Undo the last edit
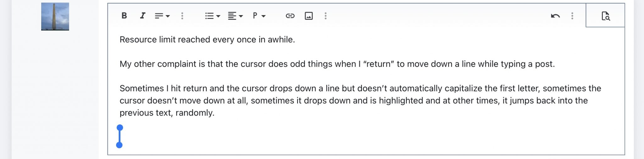The image size is (644, 159). click(555, 16)
